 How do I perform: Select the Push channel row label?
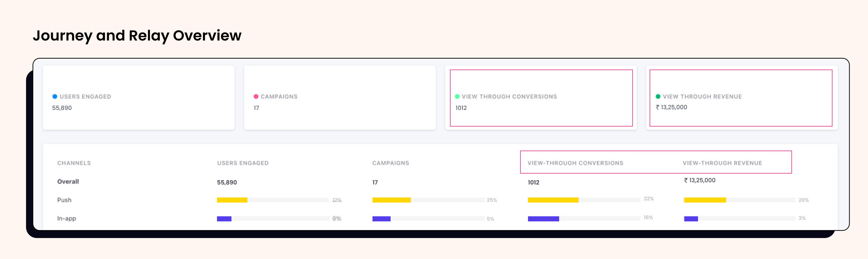pyautogui.click(x=64, y=200)
